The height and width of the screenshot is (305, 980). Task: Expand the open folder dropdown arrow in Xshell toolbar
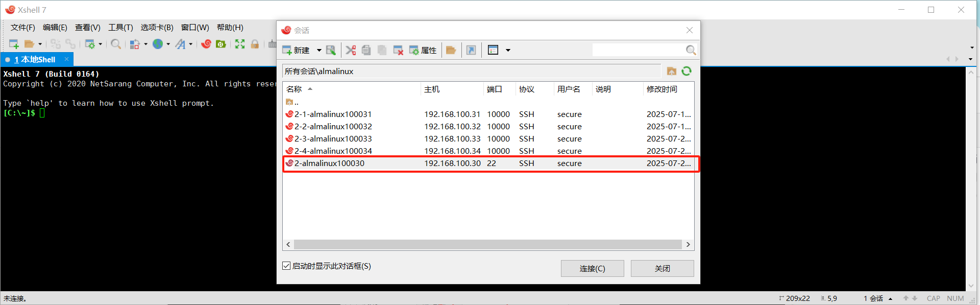40,44
